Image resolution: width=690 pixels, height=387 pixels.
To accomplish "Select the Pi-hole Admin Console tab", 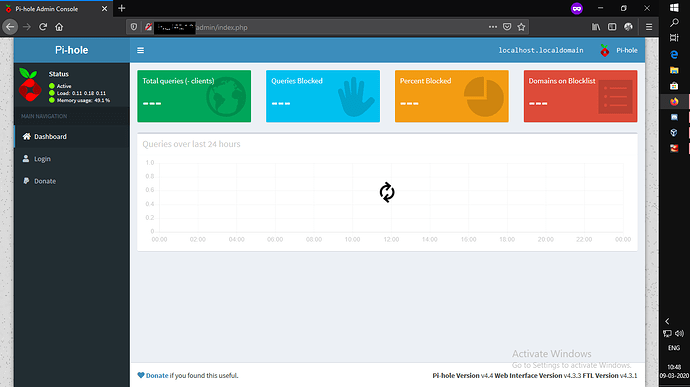I will point(56,9).
